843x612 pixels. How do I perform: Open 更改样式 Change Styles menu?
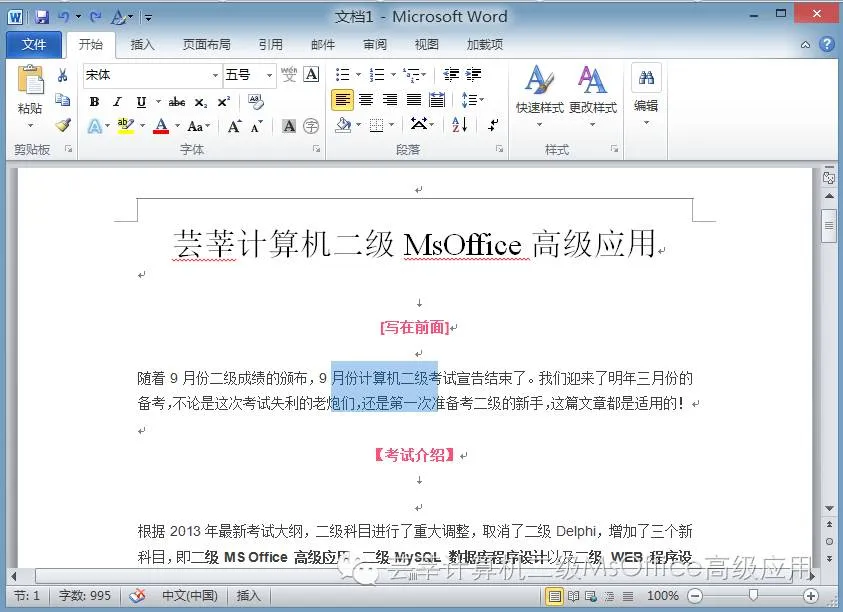pyautogui.click(x=592, y=96)
